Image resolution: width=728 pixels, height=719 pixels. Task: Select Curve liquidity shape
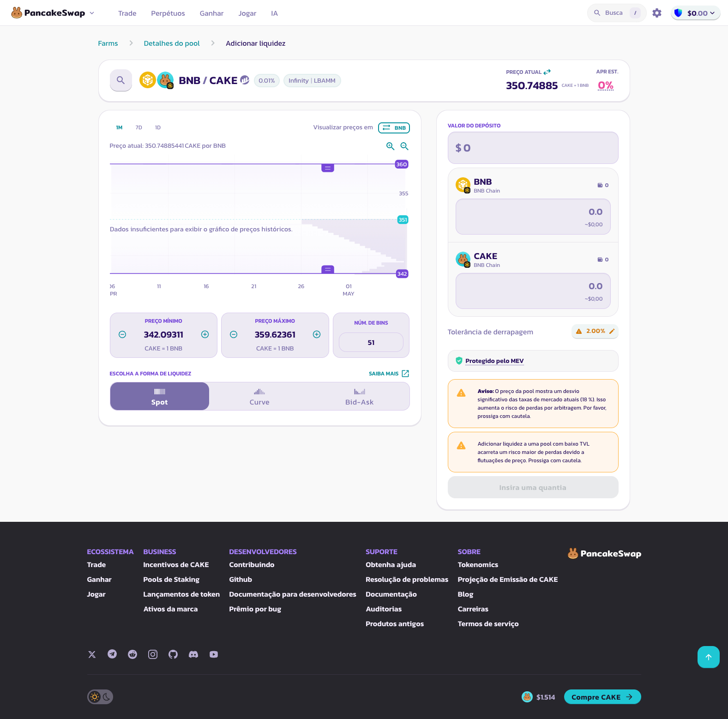point(259,396)
